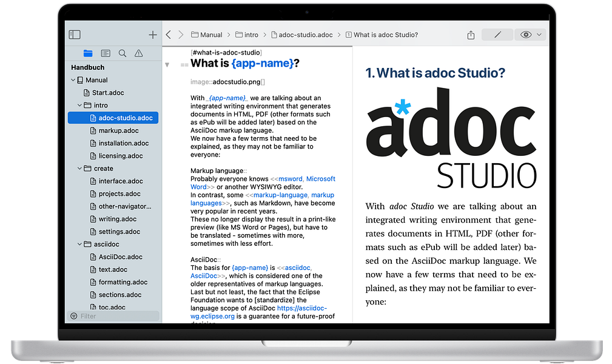Open the preview options dropdown chevron

539,35
